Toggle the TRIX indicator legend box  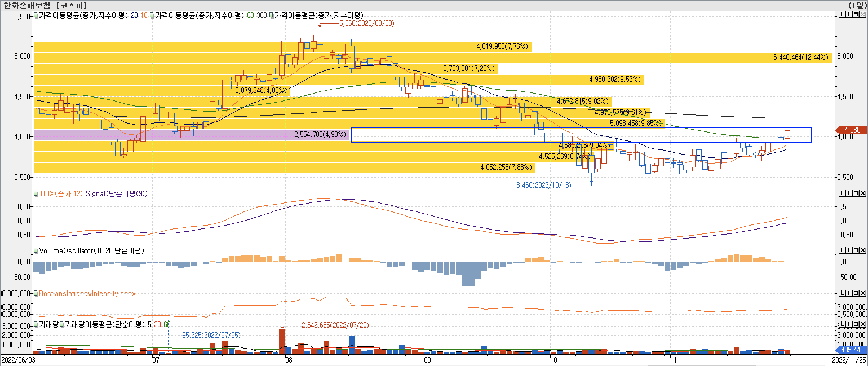coord(36,193)
